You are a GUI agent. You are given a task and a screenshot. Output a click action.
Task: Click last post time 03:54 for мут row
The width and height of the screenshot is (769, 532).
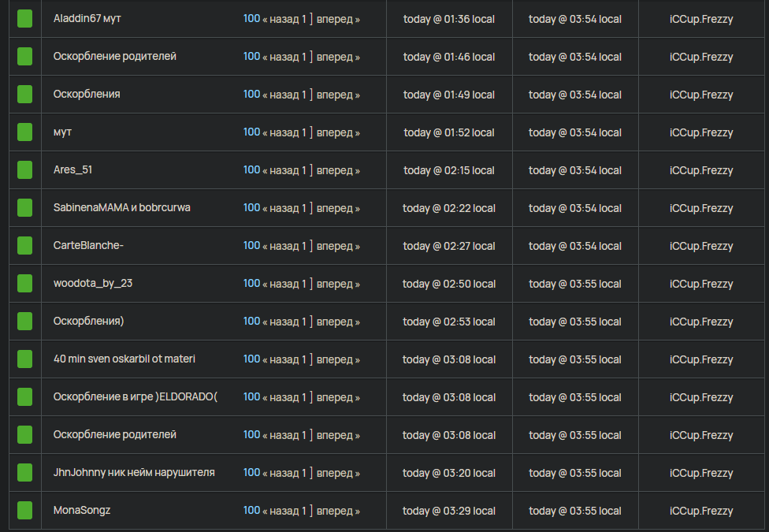click(x=575, y=132)
